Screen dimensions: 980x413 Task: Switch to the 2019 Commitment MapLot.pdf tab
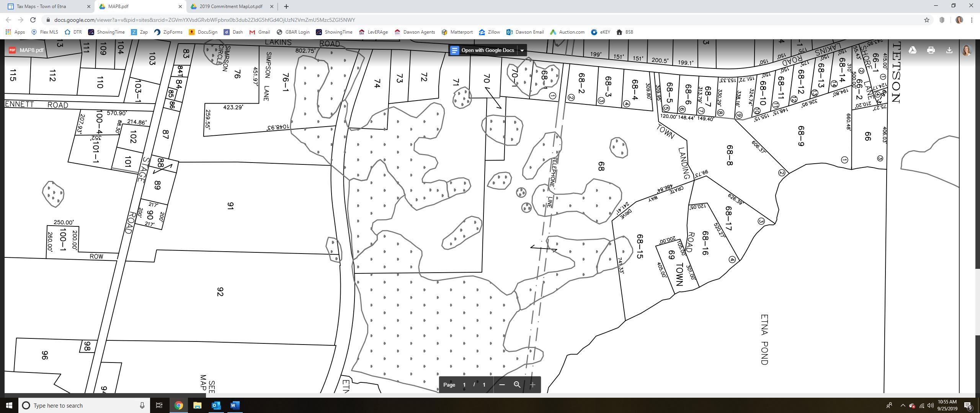[232, 7]
